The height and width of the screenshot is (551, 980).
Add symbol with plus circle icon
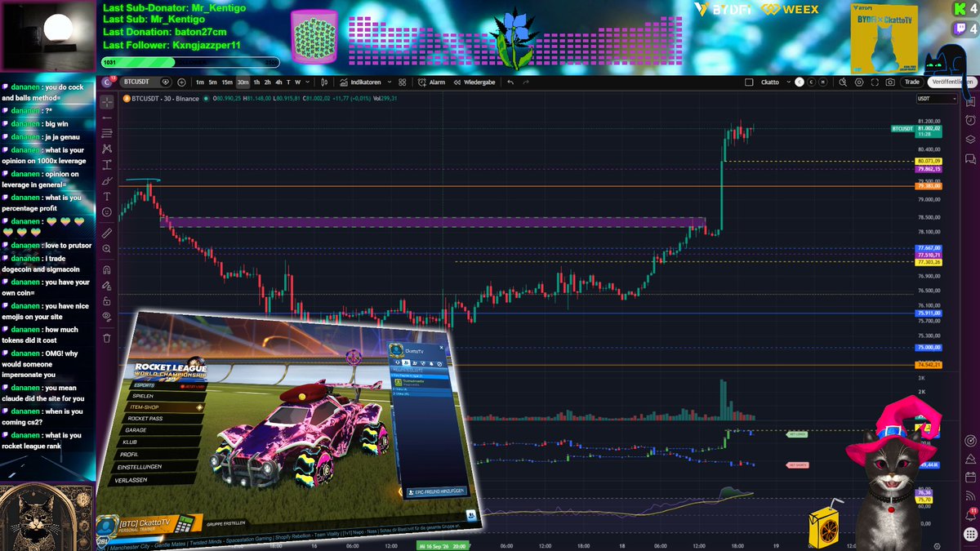pos(181,82)
